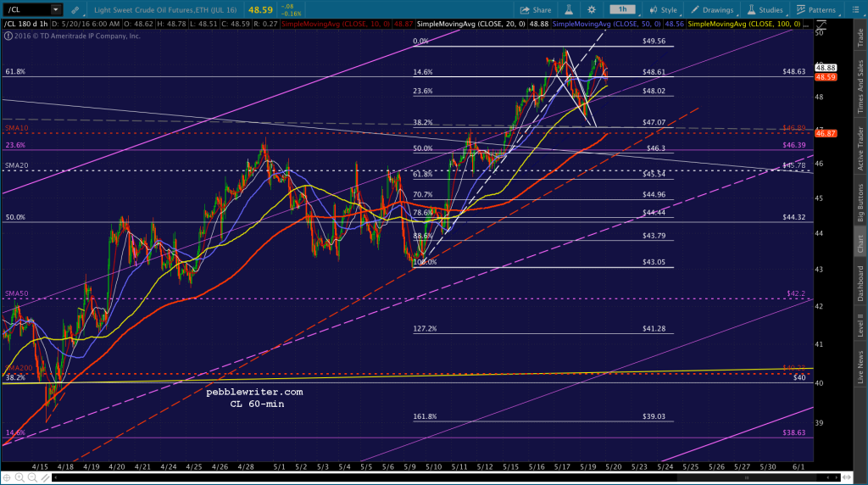Click the Drawings pencil icon
This screenshot has width=868, height=485.
(x=695, y=10)
